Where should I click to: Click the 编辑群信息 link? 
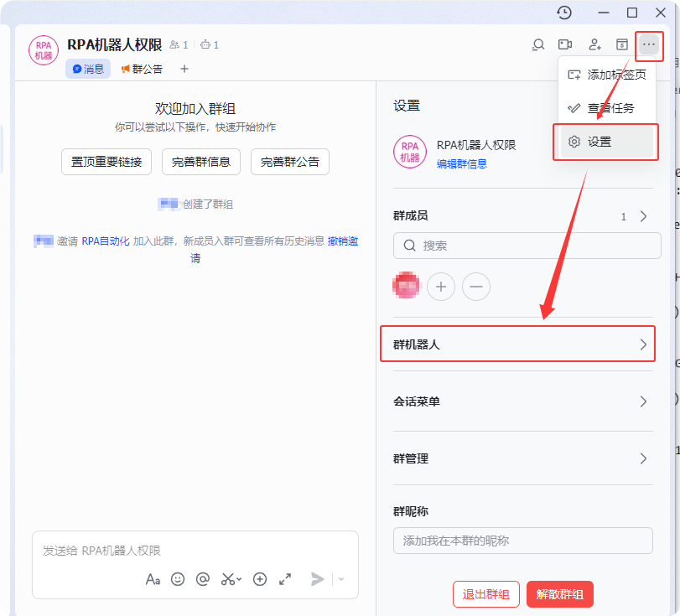pyautogui.click(x=462, y=164)
